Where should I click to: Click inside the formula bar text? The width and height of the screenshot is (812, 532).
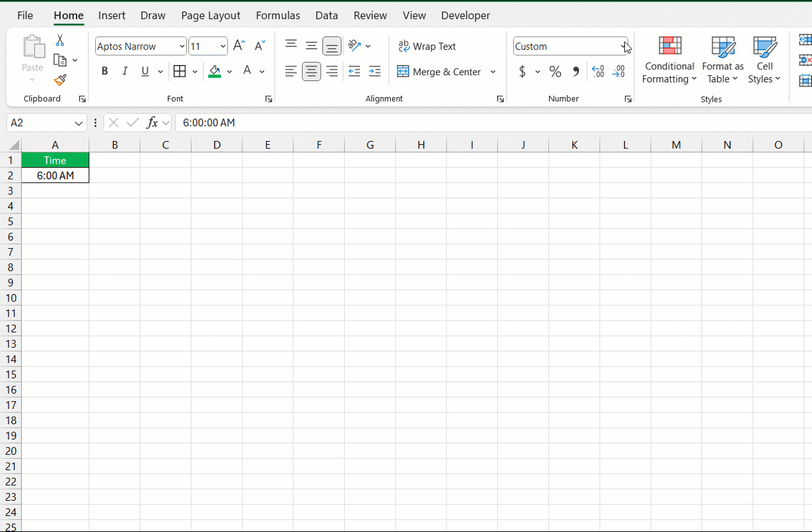pos(209,122)
